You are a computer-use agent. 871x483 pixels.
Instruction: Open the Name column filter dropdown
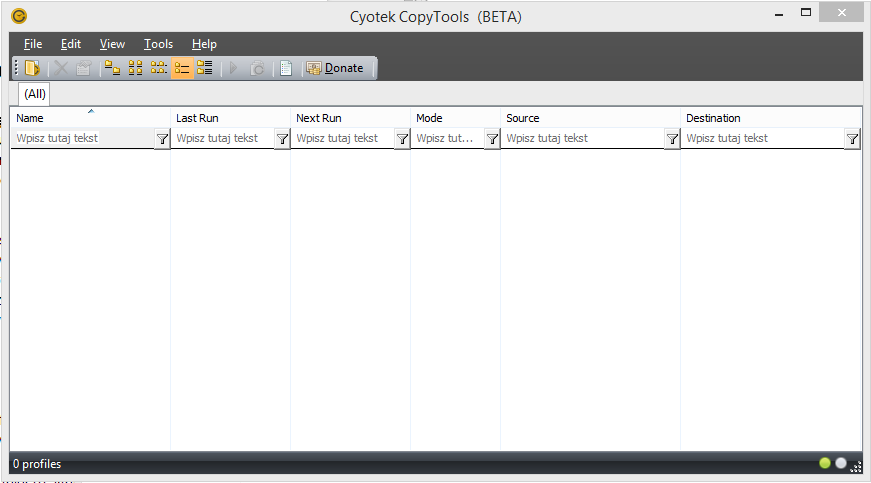pos(162,139)
